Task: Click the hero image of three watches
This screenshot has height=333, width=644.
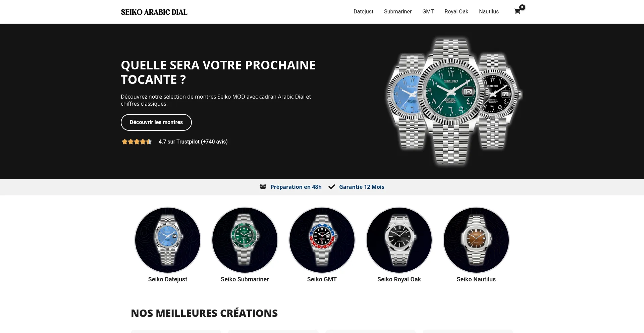Action: coord(454,101)
